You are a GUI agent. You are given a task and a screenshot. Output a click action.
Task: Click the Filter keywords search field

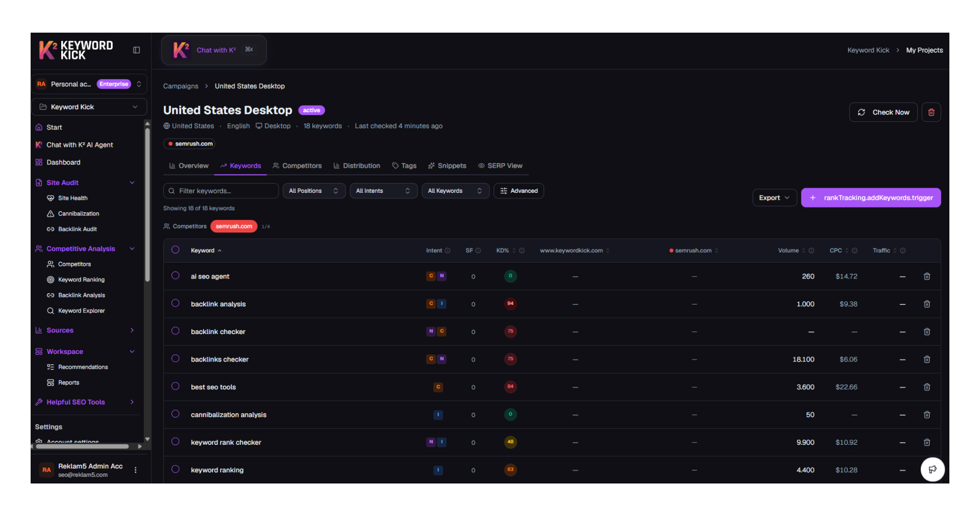[x=221, y=191]
